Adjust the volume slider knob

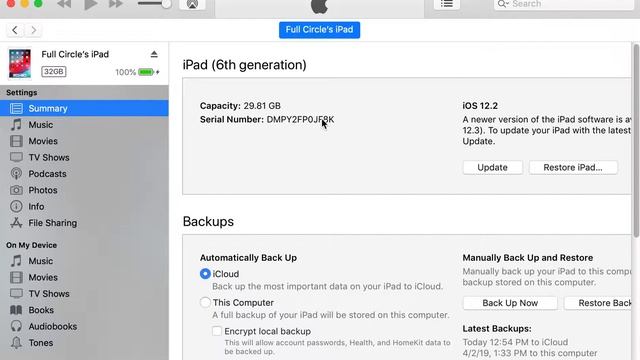166,4
